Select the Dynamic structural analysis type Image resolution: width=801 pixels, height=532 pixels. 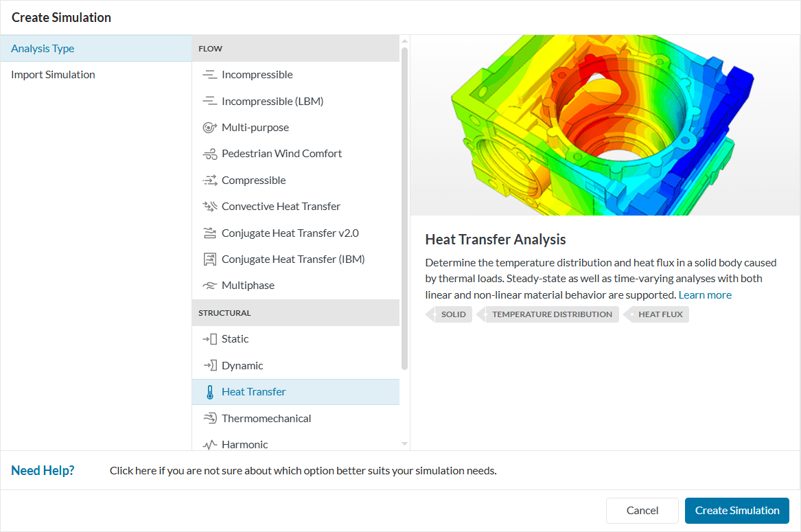pyautogui.click(x=240, y=365)
